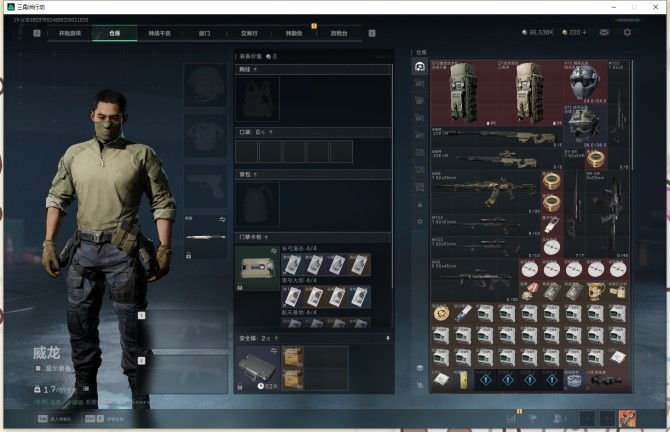Click the flag icon in bottom bar

click(x=533, y=418)
